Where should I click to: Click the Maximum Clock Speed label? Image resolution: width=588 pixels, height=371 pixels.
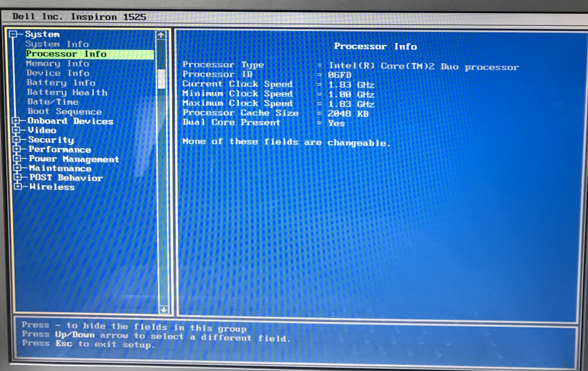pyautogui.click(x=238, y=103)
